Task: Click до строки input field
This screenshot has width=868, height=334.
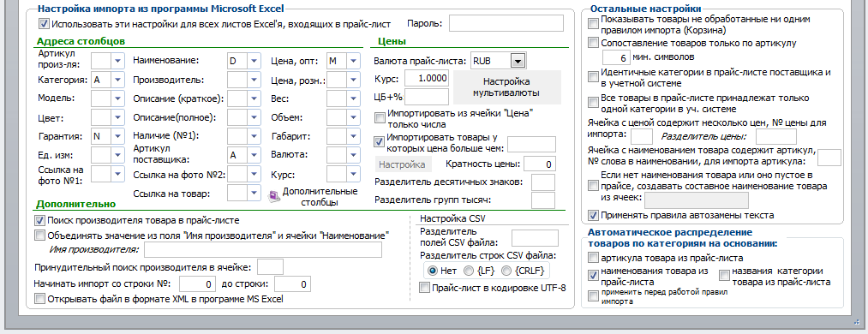Action: 292,284
